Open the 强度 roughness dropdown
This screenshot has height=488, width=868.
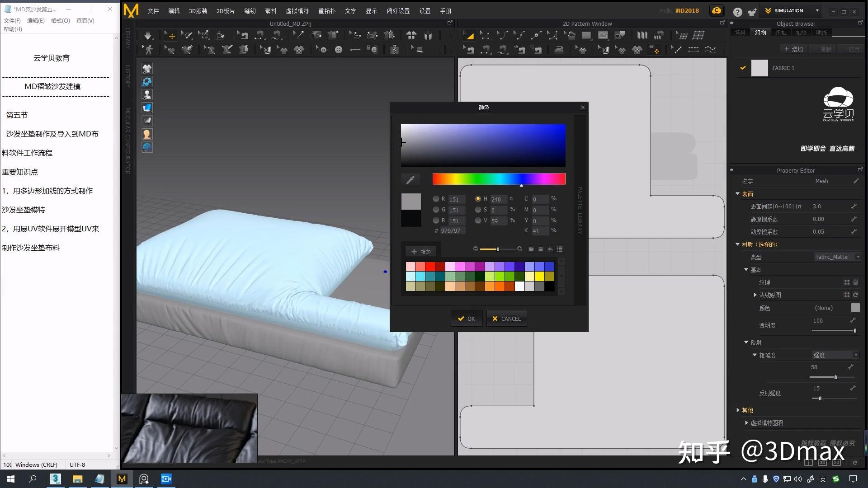(835, 355)
